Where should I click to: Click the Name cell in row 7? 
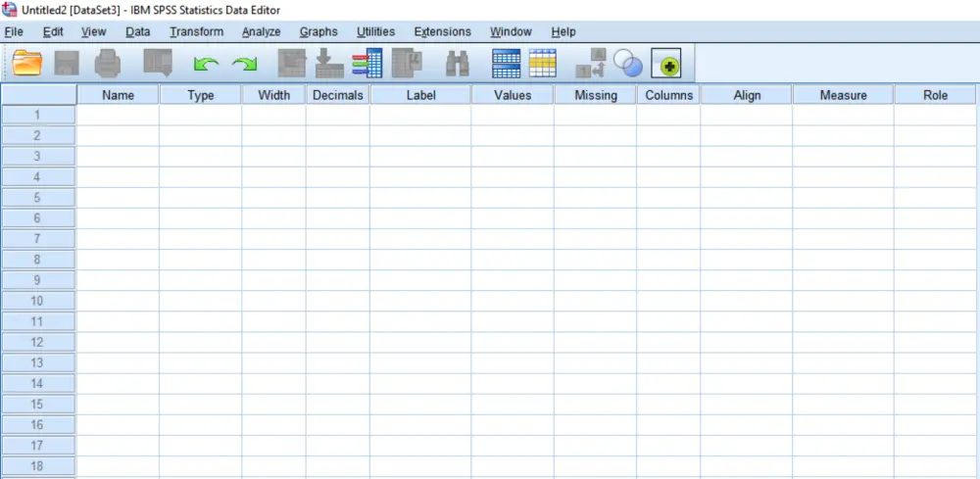(x=119, y=239)
